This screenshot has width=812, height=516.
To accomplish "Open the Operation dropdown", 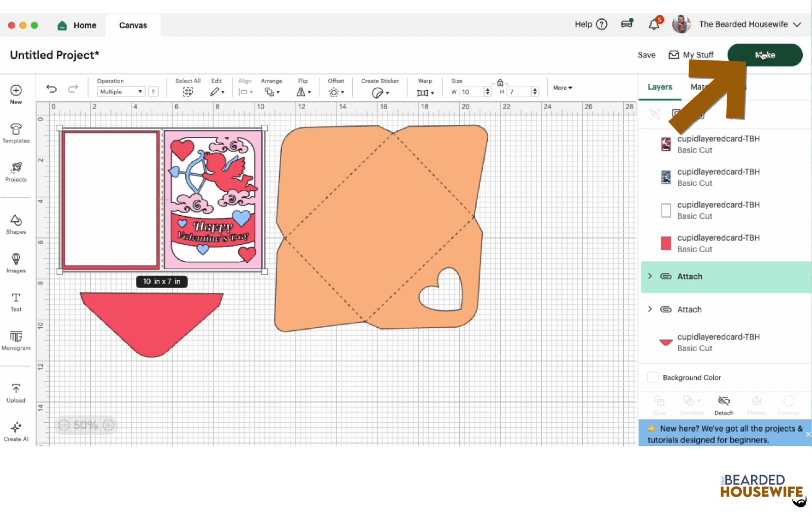I will [x=121, y=92].
